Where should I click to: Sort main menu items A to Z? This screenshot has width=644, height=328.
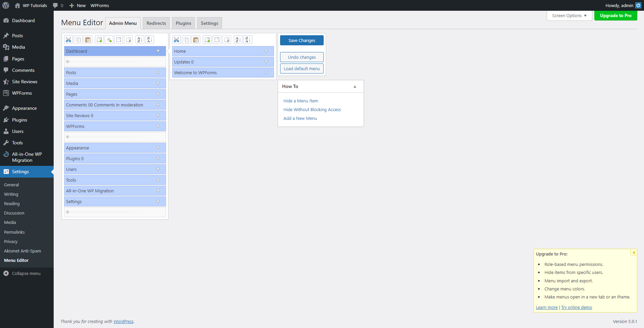(140, 40)
